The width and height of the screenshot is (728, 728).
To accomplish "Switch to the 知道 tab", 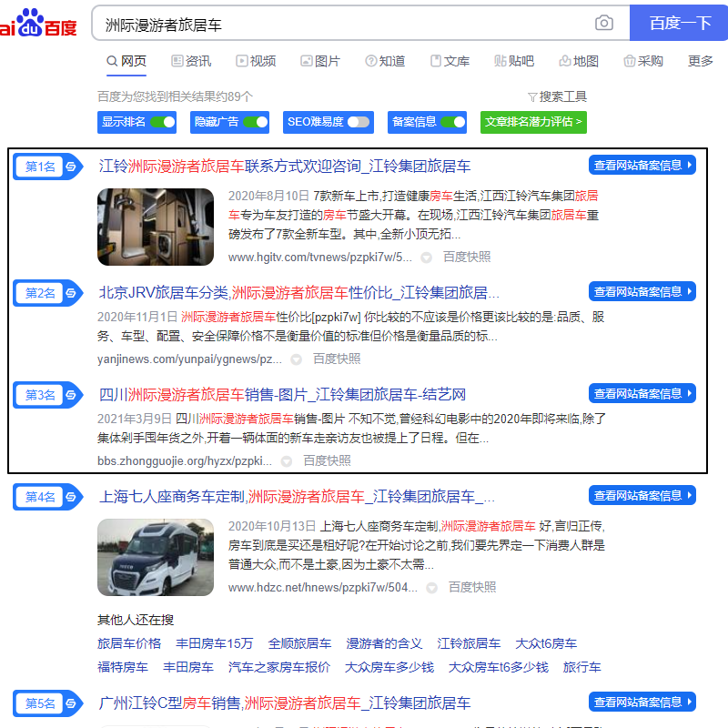I will click(x=385, y=61).
